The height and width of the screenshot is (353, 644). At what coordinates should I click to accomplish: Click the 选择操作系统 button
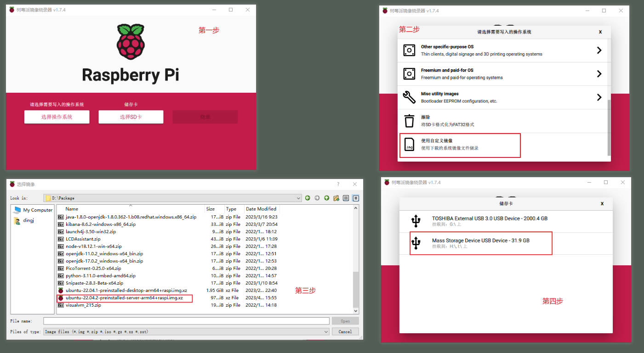tap(57, 117)
